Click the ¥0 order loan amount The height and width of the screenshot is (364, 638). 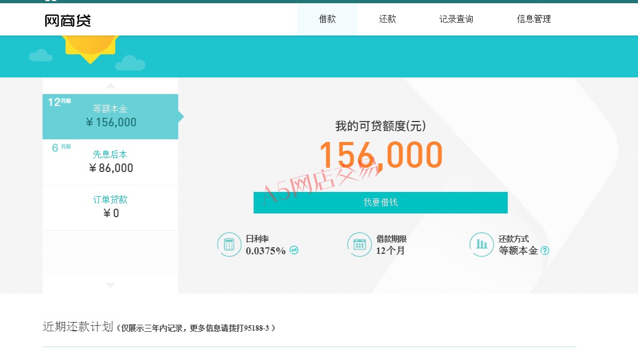[x=111, y=213]
